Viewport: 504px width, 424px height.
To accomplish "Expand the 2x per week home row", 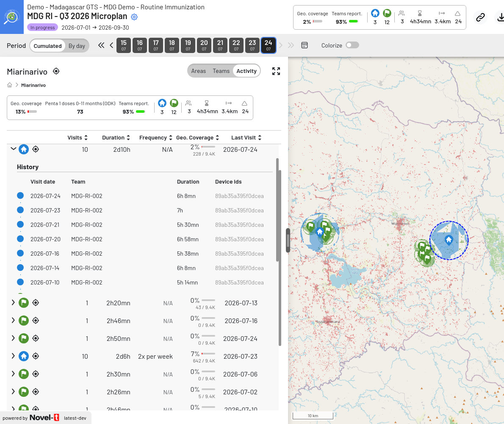I will (13, 356).
